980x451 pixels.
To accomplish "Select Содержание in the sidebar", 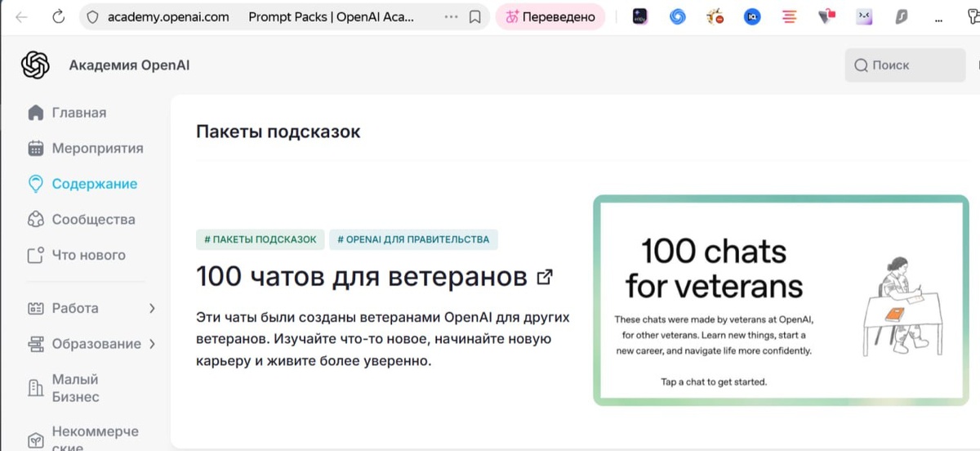I will [x=95, y=184].
